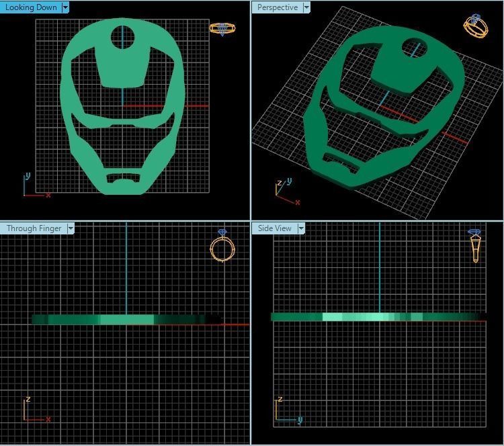Expand the Through Finger viewport menu arrow

[x=71, y=228]
